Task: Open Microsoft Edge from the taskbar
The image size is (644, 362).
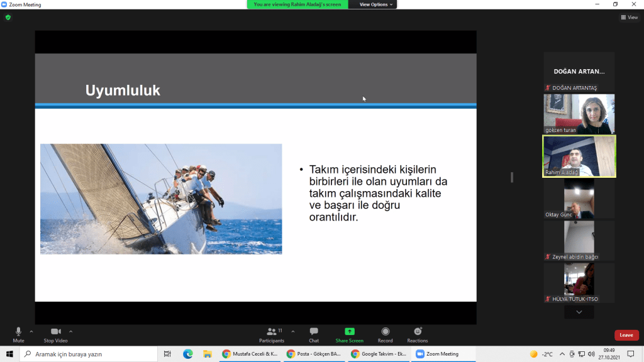Action: pyautogui.click(x=187, y=354)
